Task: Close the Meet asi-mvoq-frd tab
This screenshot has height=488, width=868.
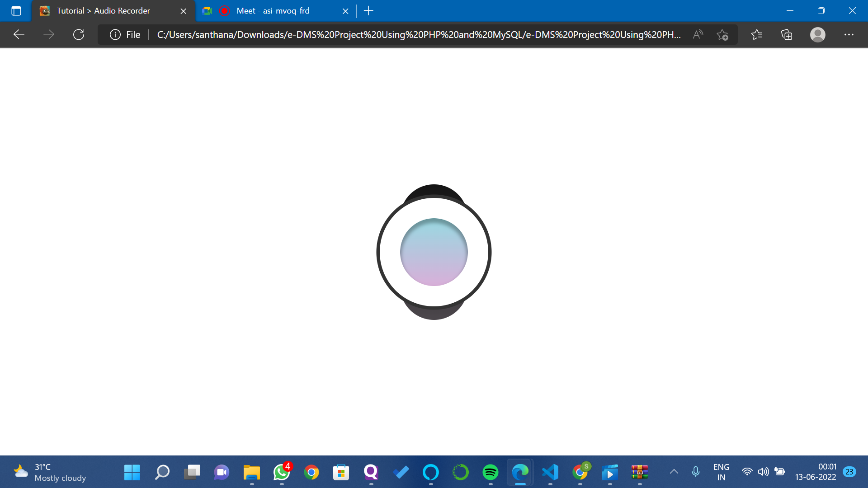Action: click(345, 11)
